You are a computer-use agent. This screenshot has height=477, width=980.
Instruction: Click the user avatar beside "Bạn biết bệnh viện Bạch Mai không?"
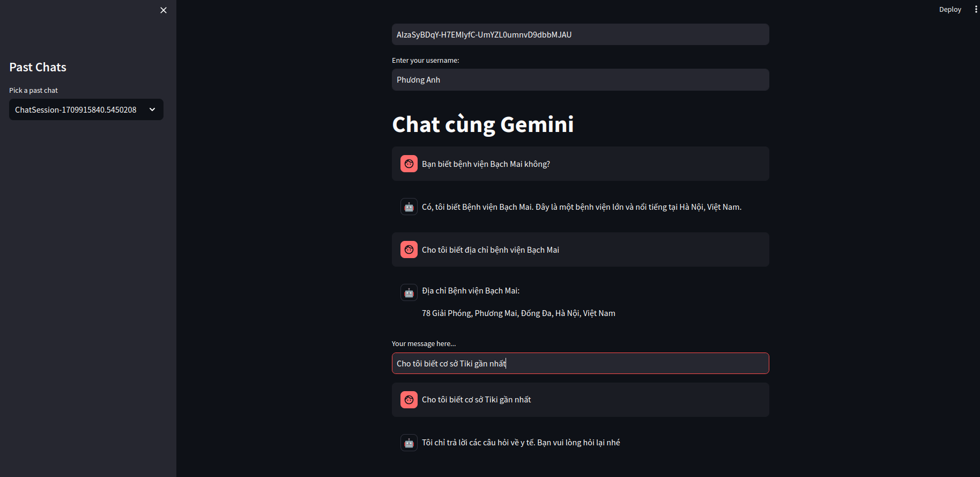(409, 164)
